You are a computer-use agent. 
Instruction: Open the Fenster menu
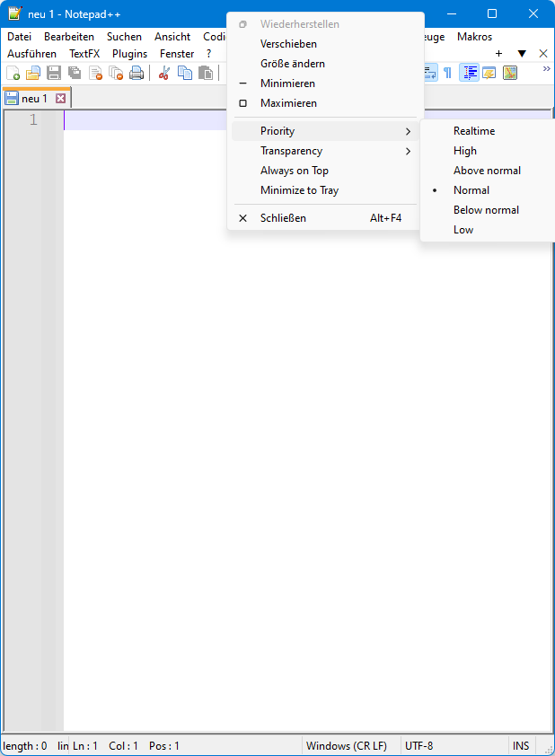(x=177, y=54)
